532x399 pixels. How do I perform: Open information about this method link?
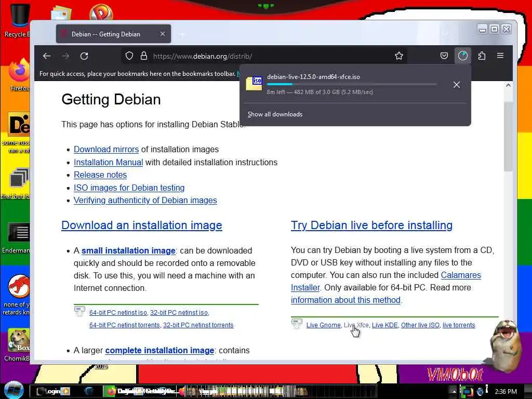pos(345,300)
